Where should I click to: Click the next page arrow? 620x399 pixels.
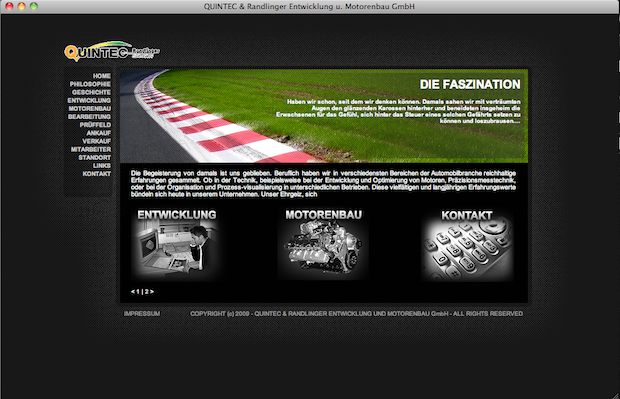[152, 292]
